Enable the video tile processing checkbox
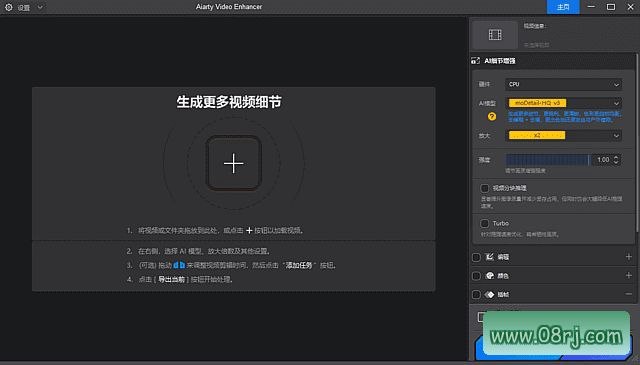This screenshot has height=365, width=640. 484,188
